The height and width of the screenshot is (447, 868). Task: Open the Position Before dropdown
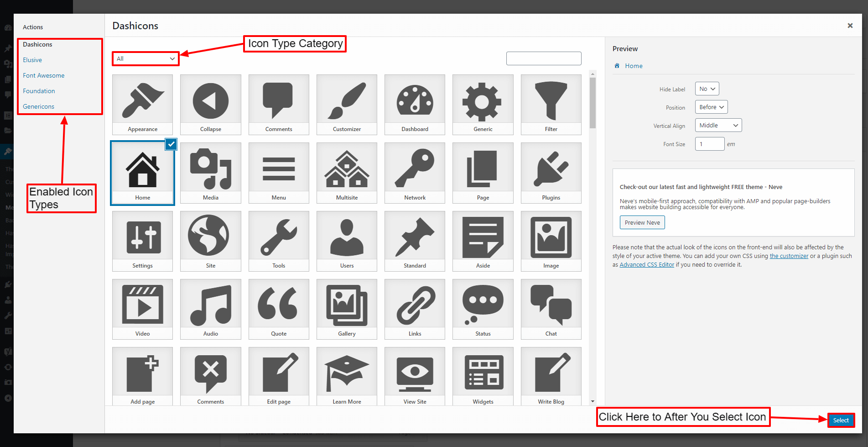[x=711, y=107]
